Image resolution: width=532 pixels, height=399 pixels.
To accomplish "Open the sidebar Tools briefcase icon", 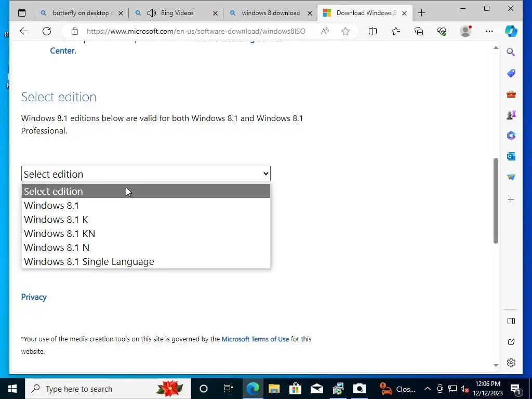I will 511,94.
